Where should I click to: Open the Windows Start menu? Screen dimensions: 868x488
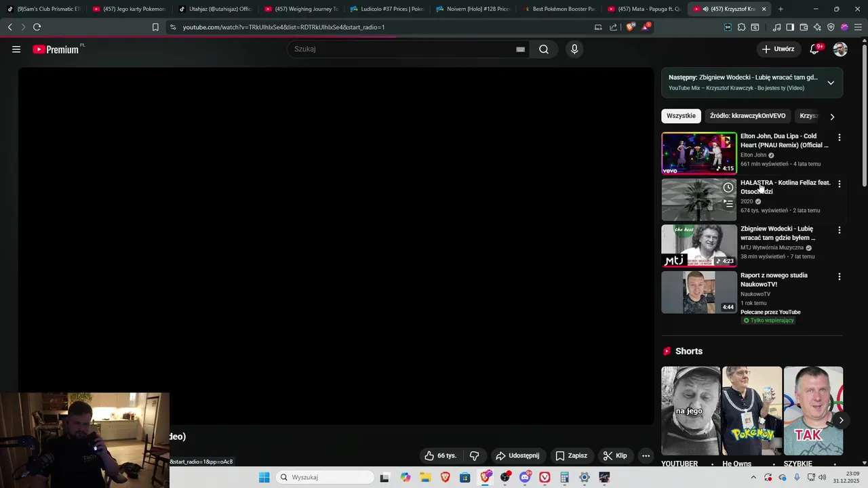point(264,477)
